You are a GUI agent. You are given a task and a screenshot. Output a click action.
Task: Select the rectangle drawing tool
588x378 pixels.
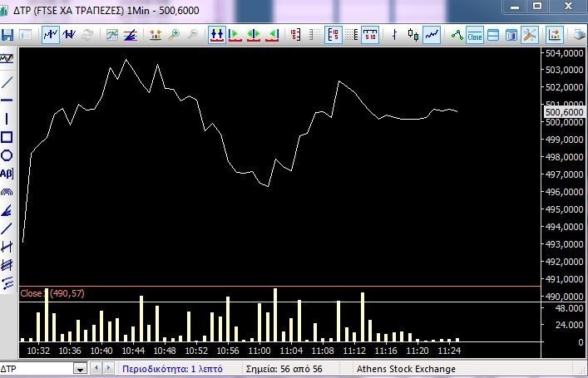(7, 137)
